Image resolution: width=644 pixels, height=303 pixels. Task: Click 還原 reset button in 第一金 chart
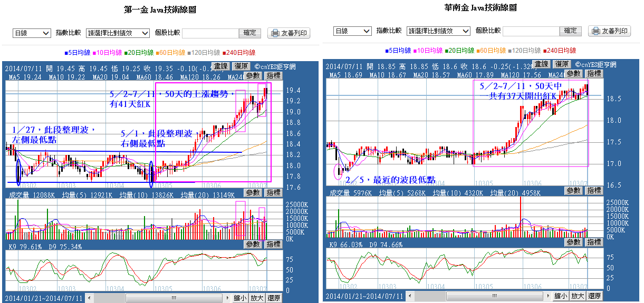(274, 298)
